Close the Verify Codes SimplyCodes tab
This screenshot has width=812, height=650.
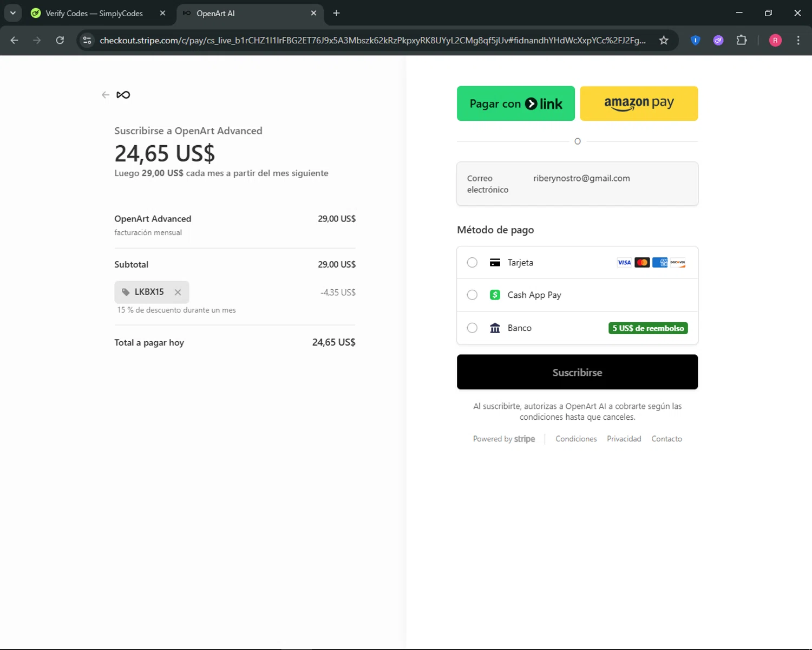coord(162,13)
